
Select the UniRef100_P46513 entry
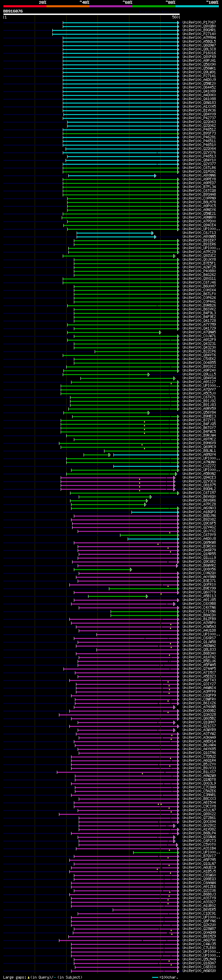pyautogui.click(x=199, y=156)
